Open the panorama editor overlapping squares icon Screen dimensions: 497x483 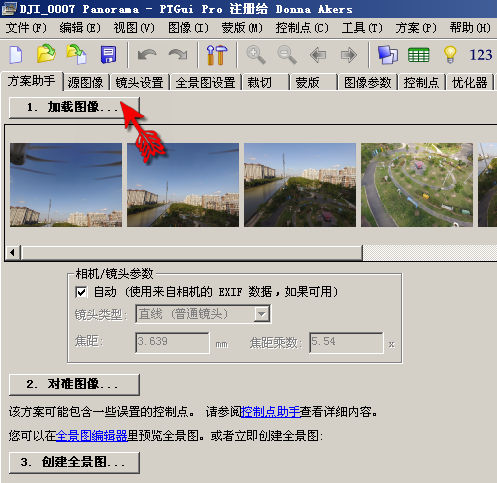point(388,55)
